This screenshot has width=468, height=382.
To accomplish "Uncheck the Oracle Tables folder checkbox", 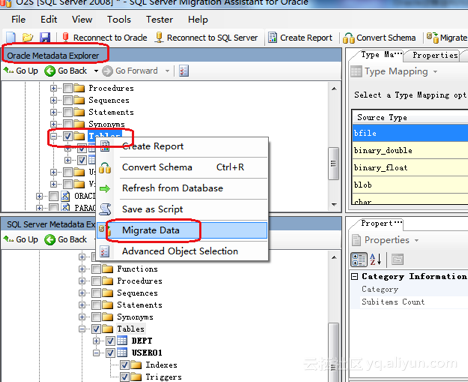I will click(x=68, y=136).
